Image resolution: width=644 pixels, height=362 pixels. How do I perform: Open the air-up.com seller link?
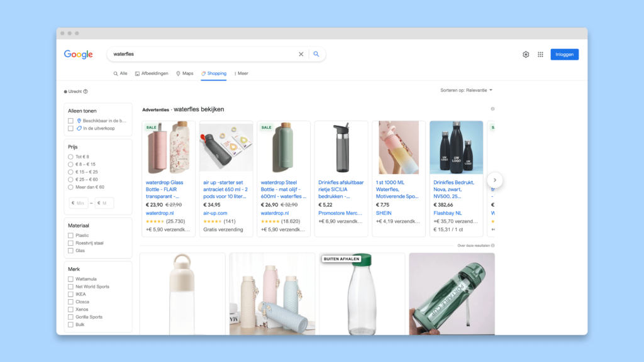215,213
